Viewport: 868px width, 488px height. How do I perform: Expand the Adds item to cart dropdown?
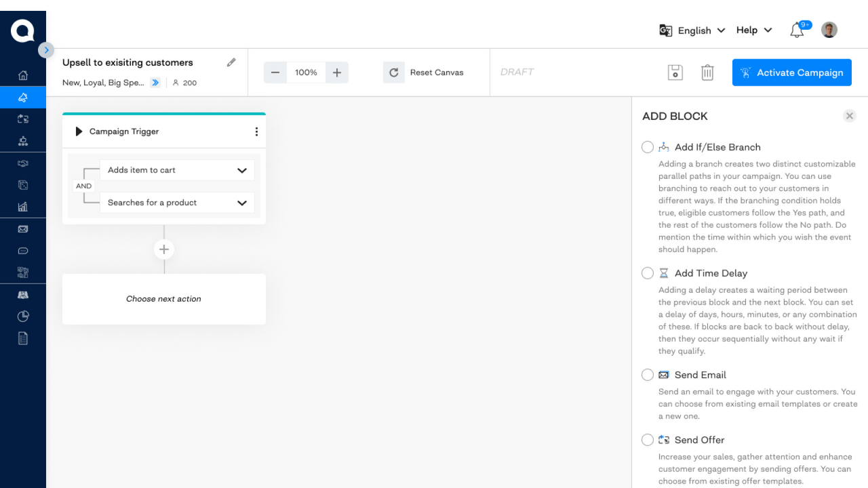(177, 170)
